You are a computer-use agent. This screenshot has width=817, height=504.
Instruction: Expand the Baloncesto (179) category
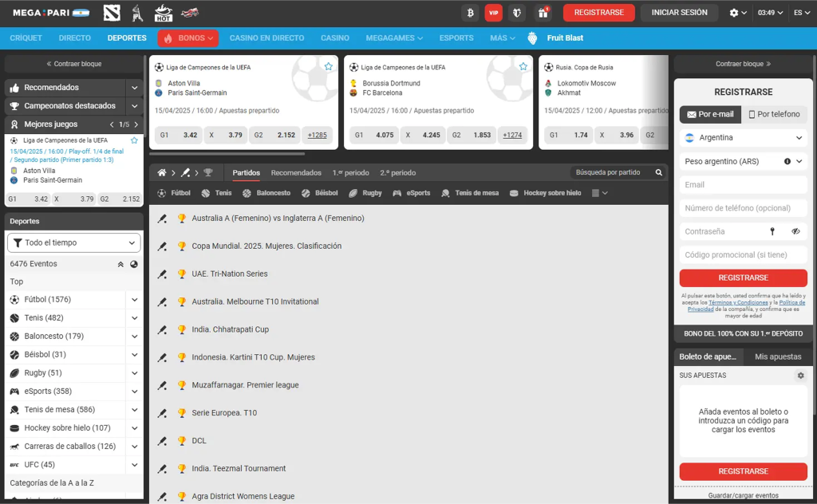[x=134, y=337]
